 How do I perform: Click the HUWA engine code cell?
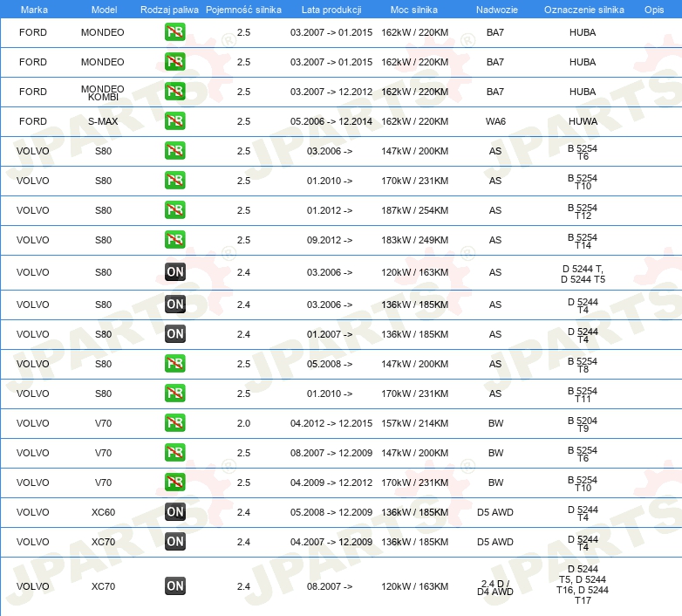pyautogui.click(x=583, y=121)
